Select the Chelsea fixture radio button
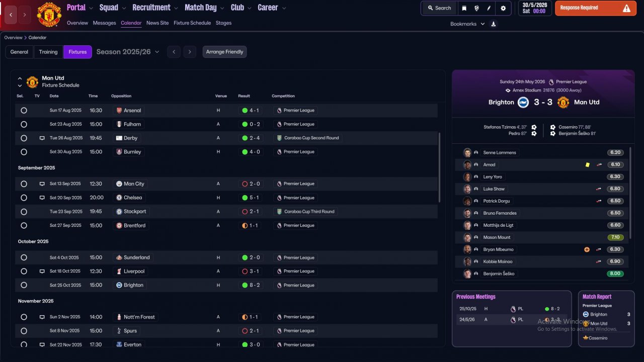The height and width of the screenshot is (362, 644). (x=24, y=198)
